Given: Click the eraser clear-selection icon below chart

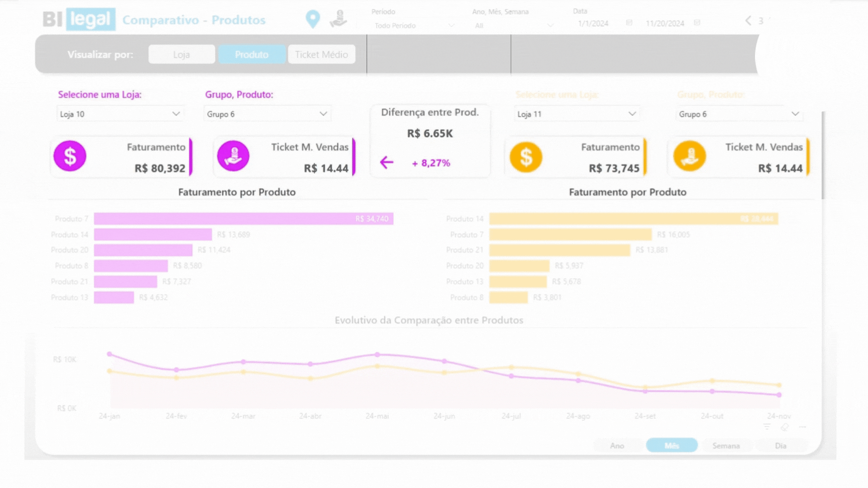Looking at the screenshot, I should tap(784, 427).
